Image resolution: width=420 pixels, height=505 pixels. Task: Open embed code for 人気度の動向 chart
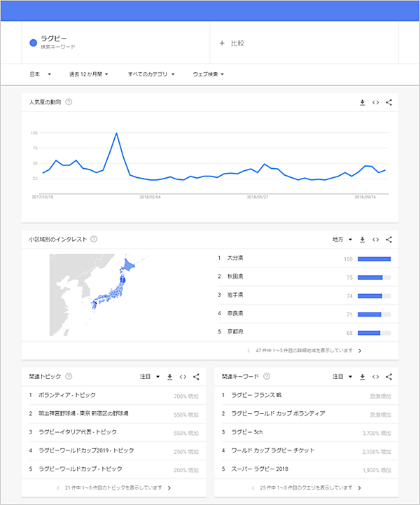tap(376, 103)
